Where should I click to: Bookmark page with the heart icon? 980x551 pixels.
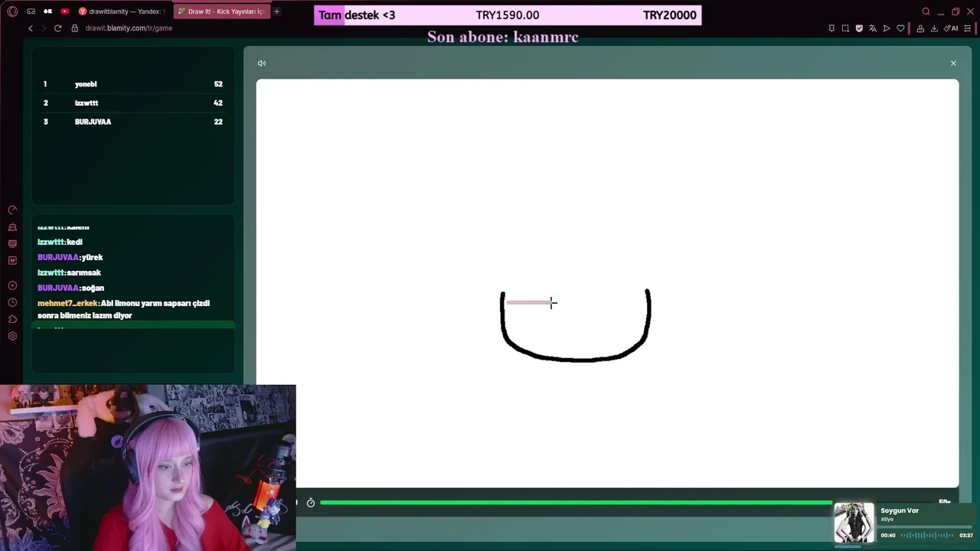point(900,28)
